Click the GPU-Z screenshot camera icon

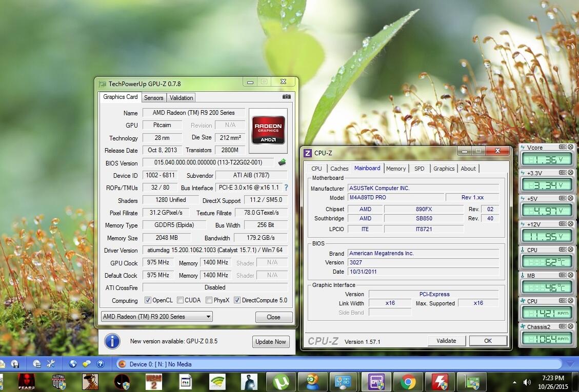click(x=286, y=97)
